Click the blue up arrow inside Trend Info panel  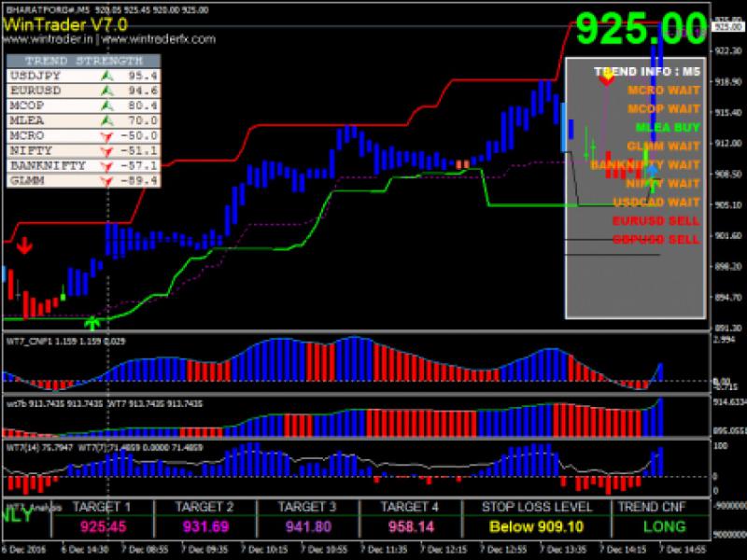tap(653, 169)
